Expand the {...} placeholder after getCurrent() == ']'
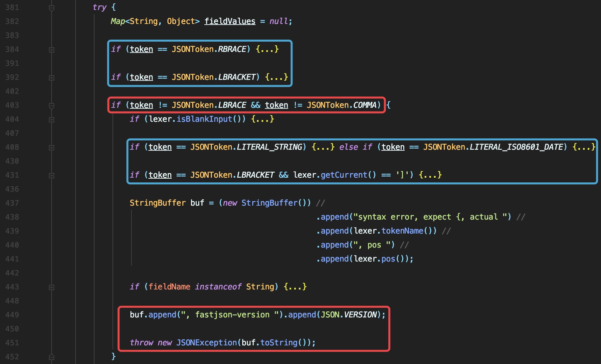601x364 pixels. [430, 175]
